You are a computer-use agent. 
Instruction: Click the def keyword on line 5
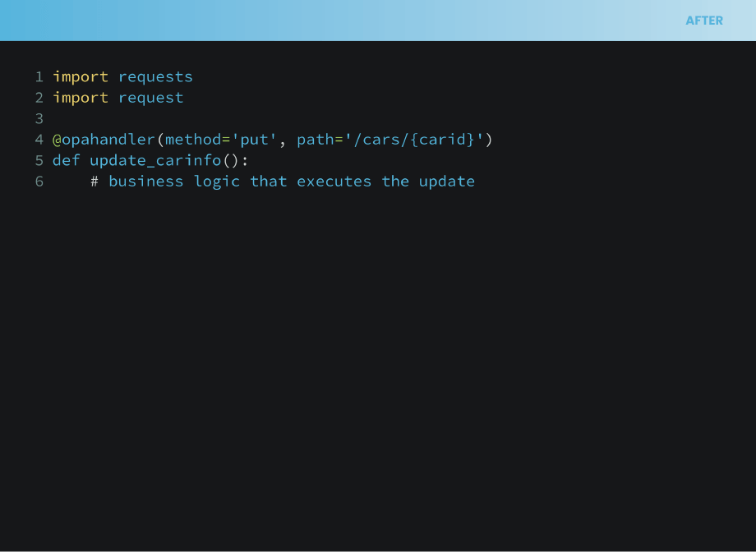pos(66,160)
